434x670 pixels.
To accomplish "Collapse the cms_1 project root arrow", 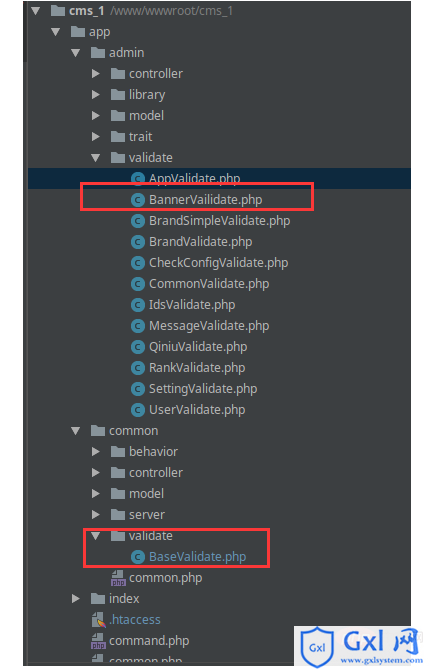I will (x=36, y=11).
